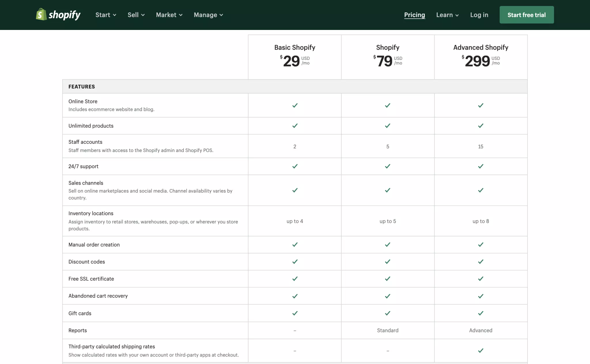This screenshot has height=364, width=590.
Task: Open the Log in link
Action: pyautogui.click(x=479, y=15)
